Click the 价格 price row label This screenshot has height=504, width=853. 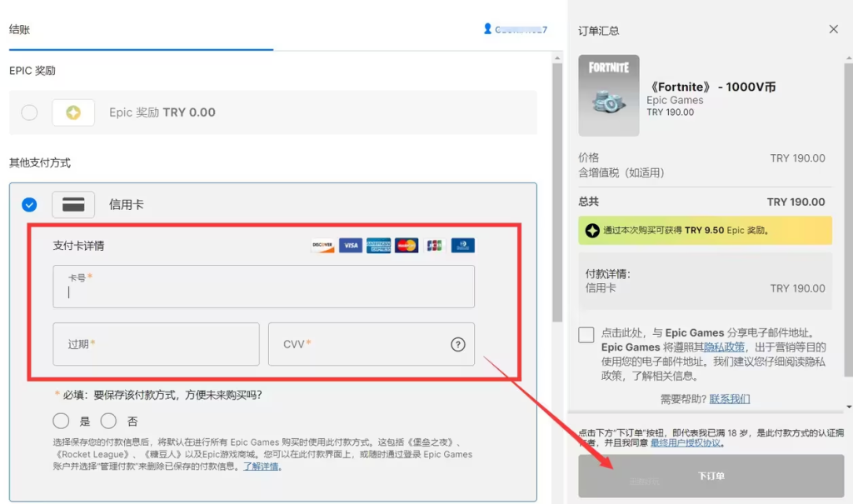pyautogui.click(x=589, y=157)
